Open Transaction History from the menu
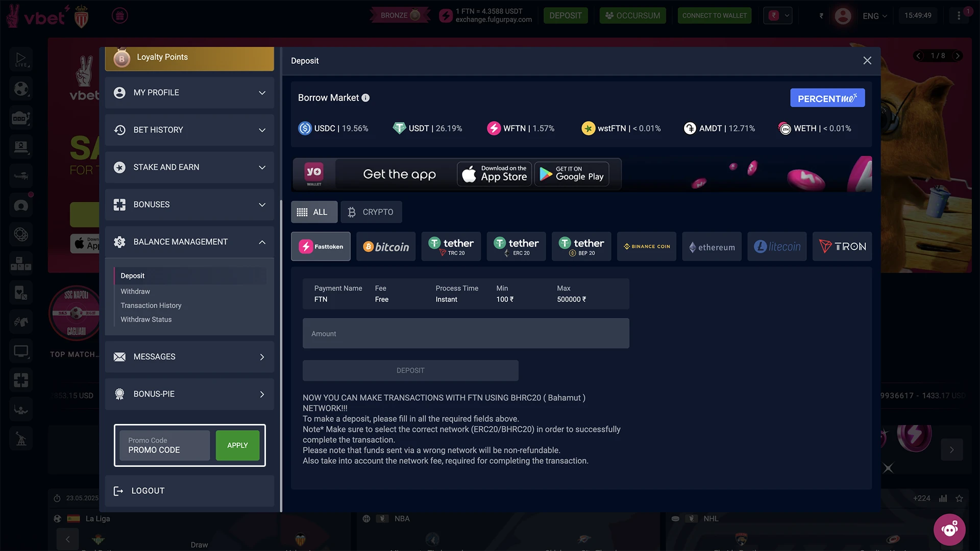Image resolution: width=980 pixels, height=551 pixels. tap(151, 305)
